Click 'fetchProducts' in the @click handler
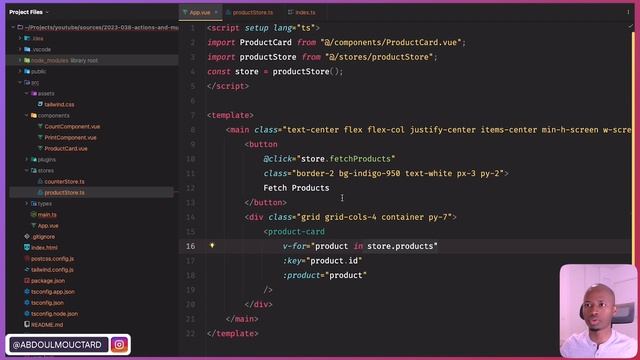 point(360,159)
